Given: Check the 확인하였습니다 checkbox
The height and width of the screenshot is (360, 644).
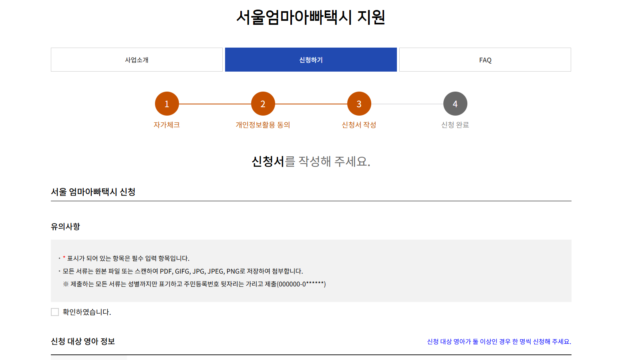Looking at the screenshot, I should tap(55, 312).
